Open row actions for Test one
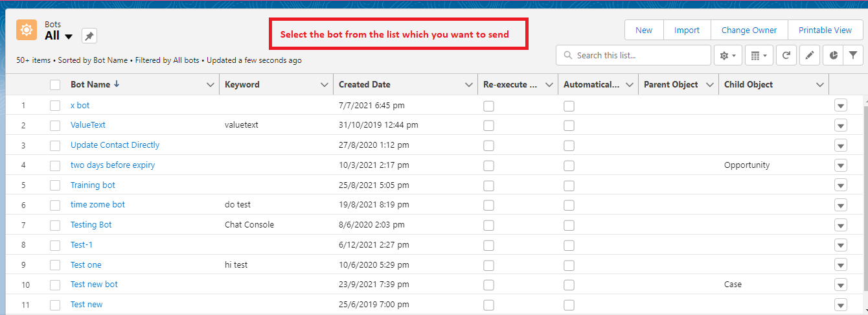This screenshot has width=868, height=315. [x=841, y=265]
